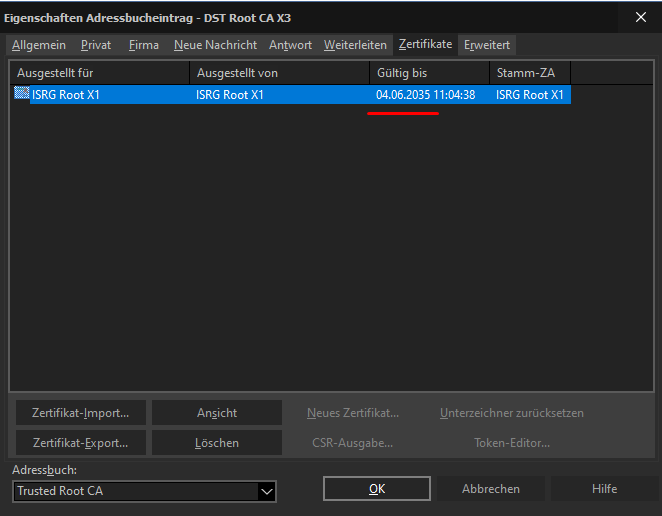Select the Neue Nachricht tab

[x=215, y=45]
